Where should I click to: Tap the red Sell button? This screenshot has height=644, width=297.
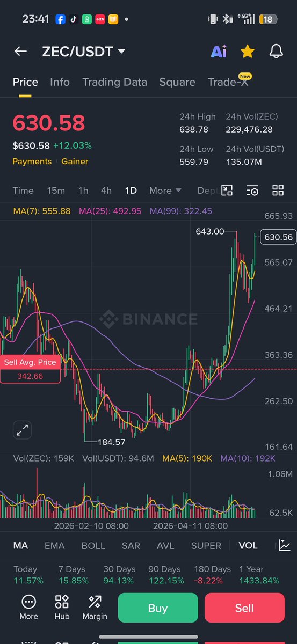tap(244, 608)
